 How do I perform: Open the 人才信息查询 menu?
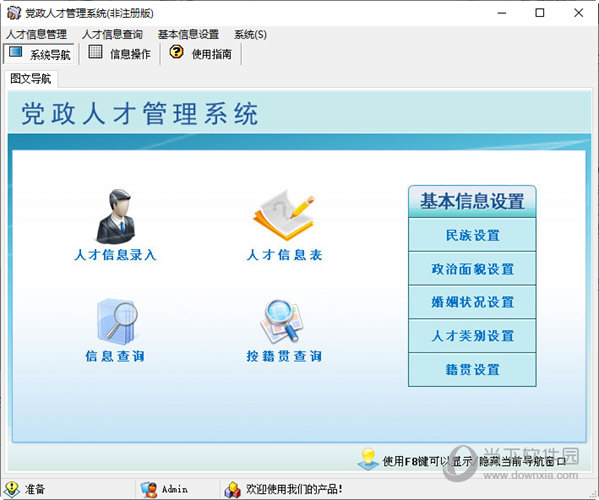click(x=112, y=34)
